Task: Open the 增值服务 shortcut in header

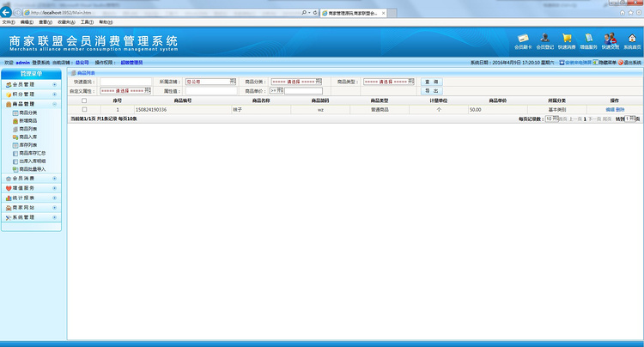Action: tap(588, 42)
